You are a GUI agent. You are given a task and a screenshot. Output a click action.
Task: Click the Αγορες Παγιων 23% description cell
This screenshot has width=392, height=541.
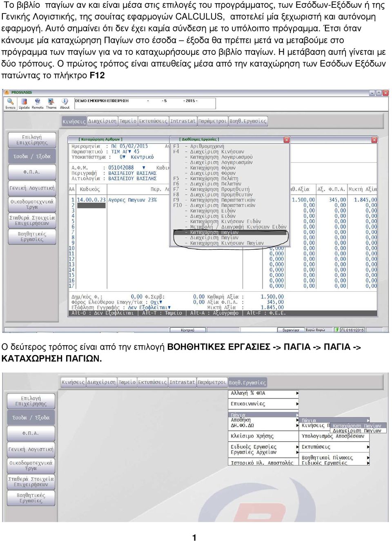pos(132,200)
